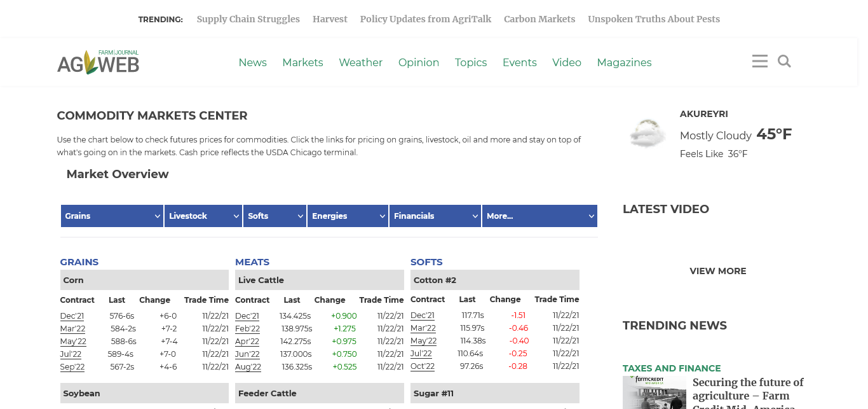Click the Carbon Markets trending link
The image size is (868, 409).
click(x=539, y=19)
